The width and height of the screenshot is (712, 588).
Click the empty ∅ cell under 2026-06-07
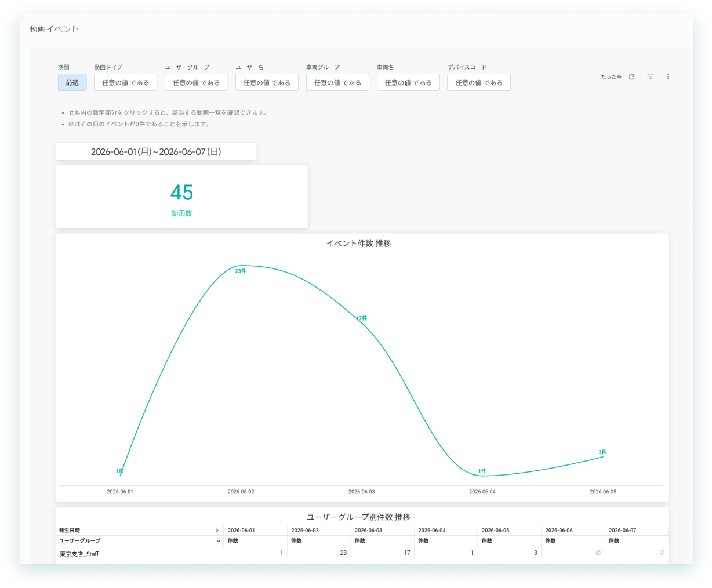(662, 553)
